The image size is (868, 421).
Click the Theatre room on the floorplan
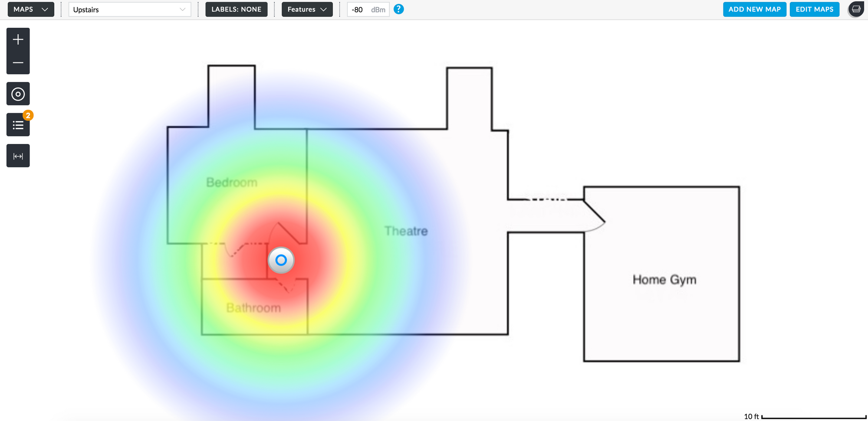(x=406, y=231)
